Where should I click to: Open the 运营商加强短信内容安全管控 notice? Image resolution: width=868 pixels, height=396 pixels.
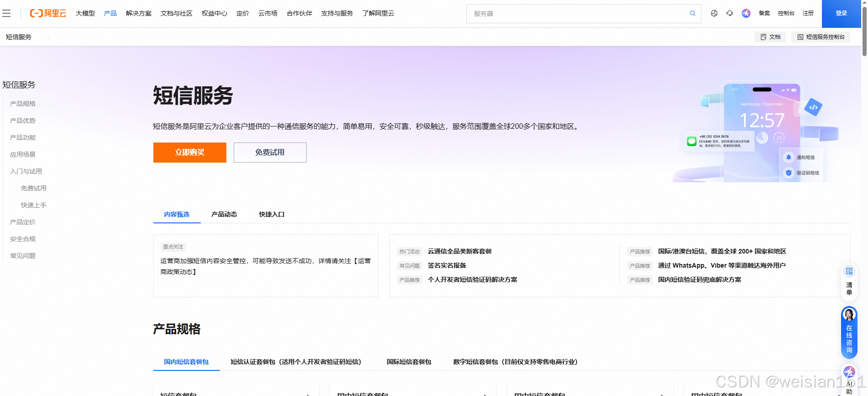tap(266, 266)
